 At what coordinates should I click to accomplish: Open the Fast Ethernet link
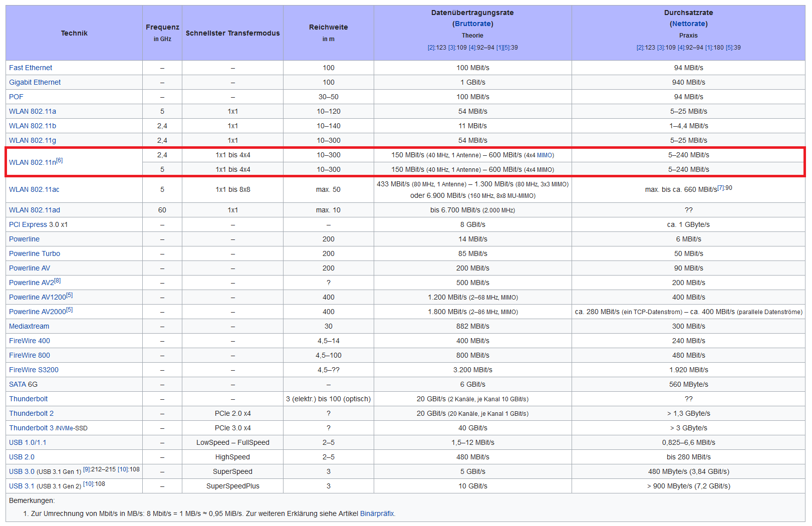tap(31, 68)
